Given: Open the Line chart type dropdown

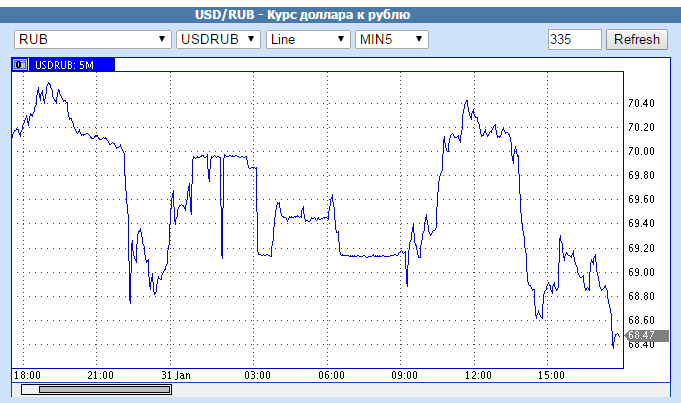Looking at the screenshot, I should pyautogui.click(x=307, y=39).
